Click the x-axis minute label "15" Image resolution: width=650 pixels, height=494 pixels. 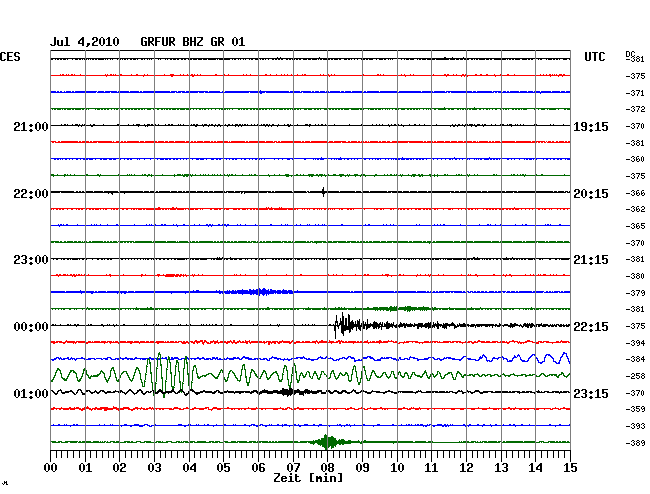[570, 468]
